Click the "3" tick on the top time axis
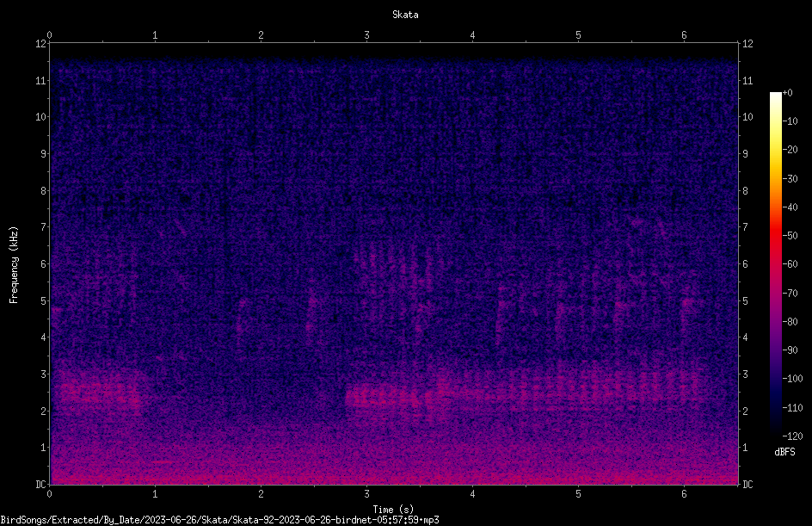This screenshot has width=812, height=526. [366, 35]
